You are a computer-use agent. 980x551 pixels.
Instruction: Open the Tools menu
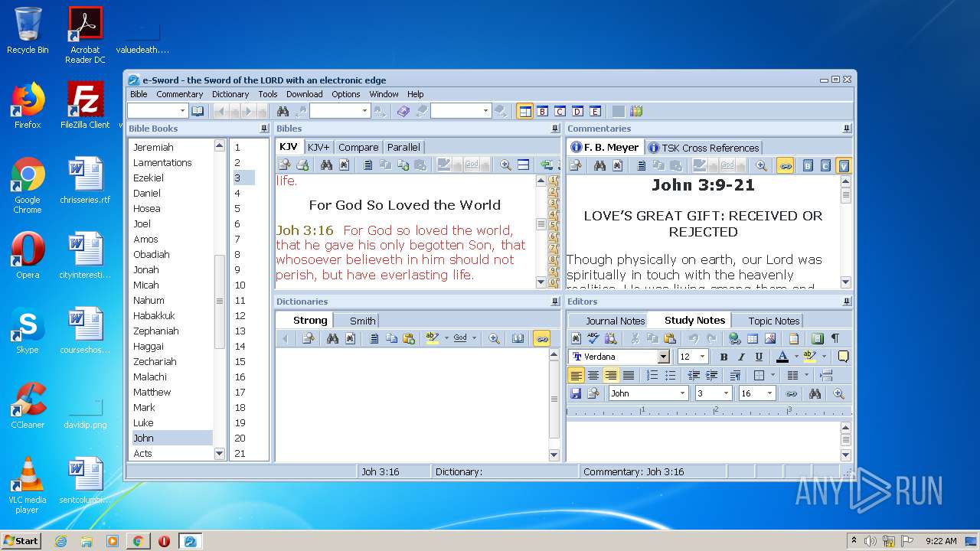[x=268, y=94]
